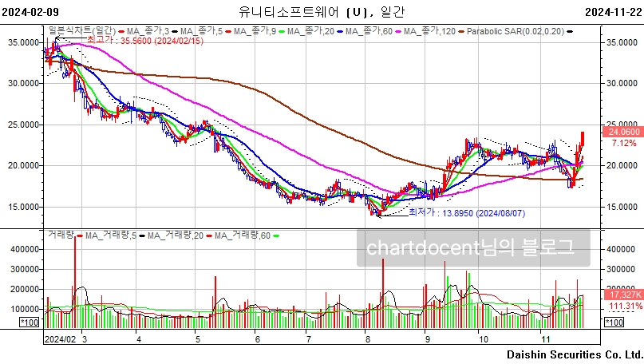
Task: Click the MA_거래량,5 legend entry
Action: click(111, 235)
